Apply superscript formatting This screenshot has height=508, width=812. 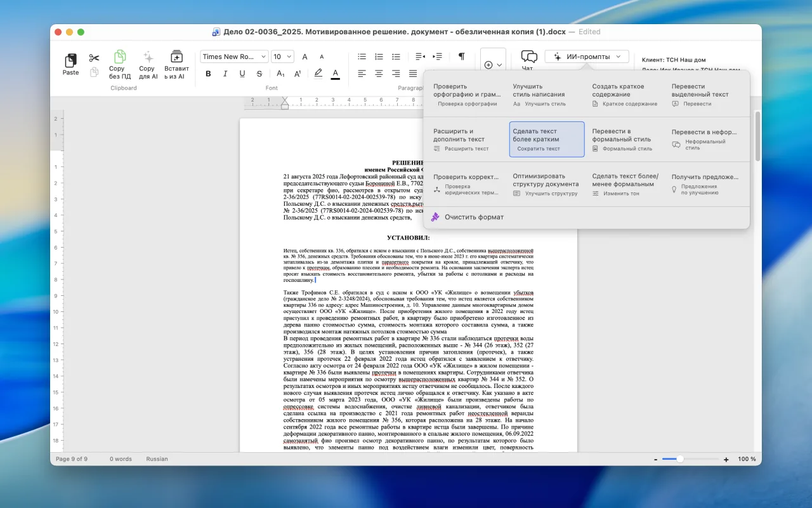pyautogui.click(x=298, y=74)
